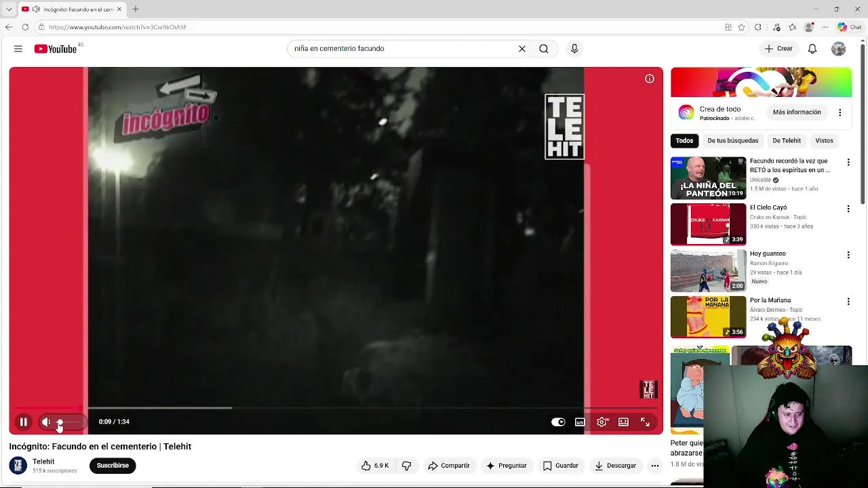Open options for Hoy guanteo video
Viewport: 868px width, 488px height.
pos(848,255)
